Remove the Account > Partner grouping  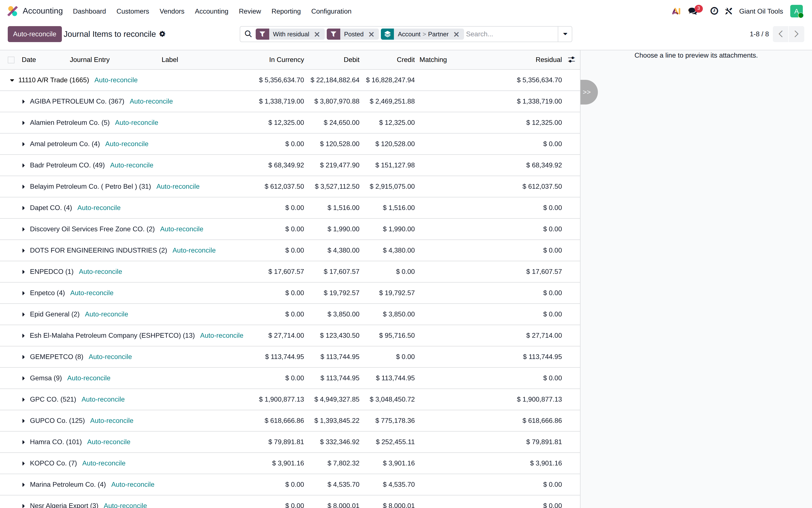pos(456,34)
